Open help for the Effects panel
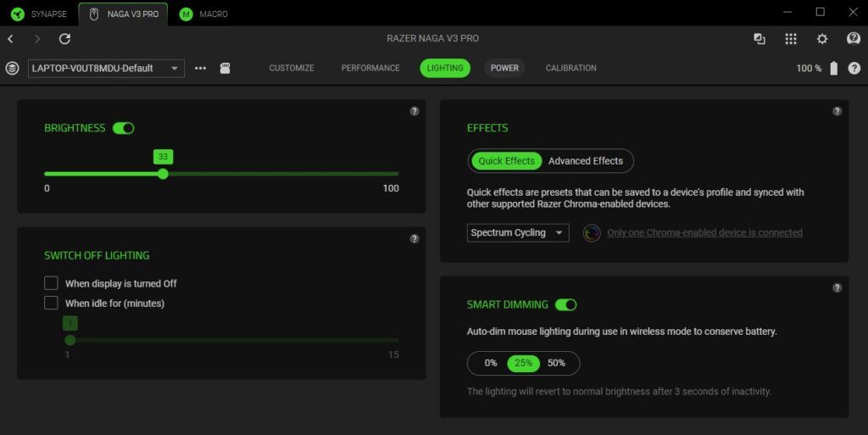 tap(837, 111)
